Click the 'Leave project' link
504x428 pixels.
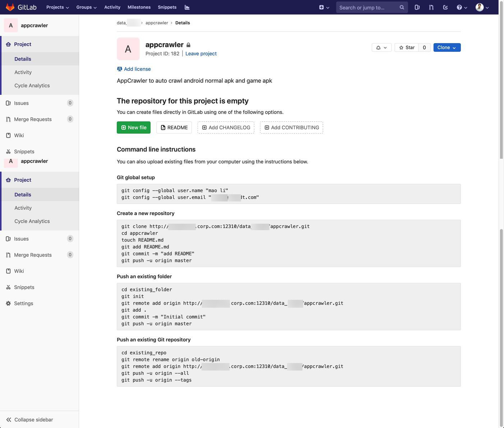pos(201,53)
